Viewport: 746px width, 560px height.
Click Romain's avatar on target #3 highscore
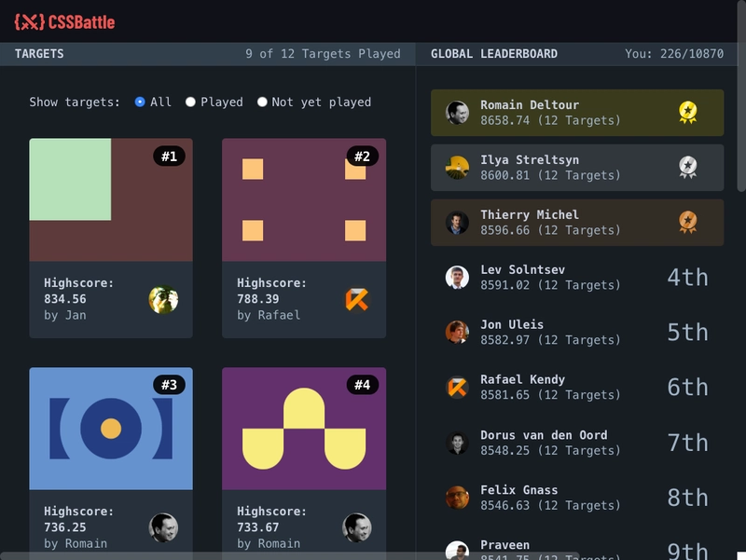click(x=162, y=525)
